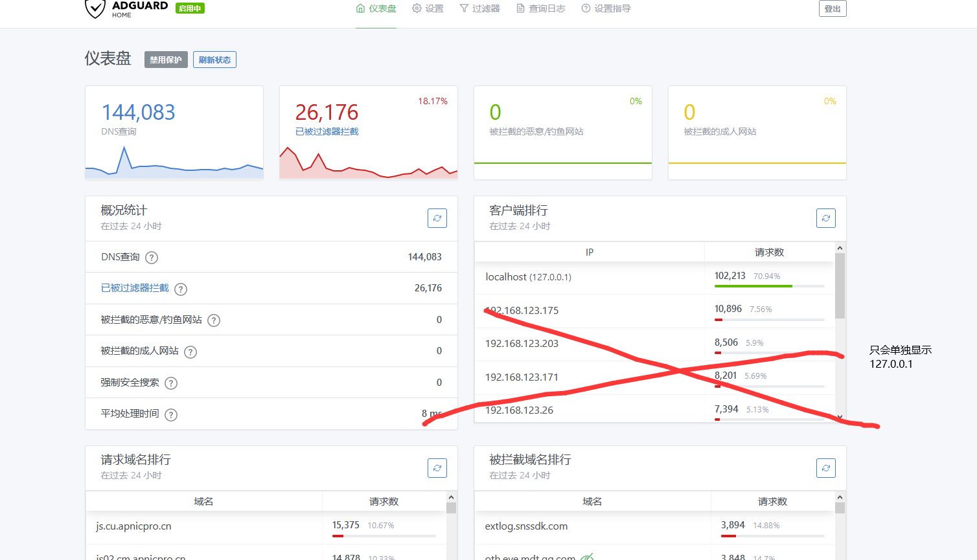Open the 设置 menu

[428, 8]
